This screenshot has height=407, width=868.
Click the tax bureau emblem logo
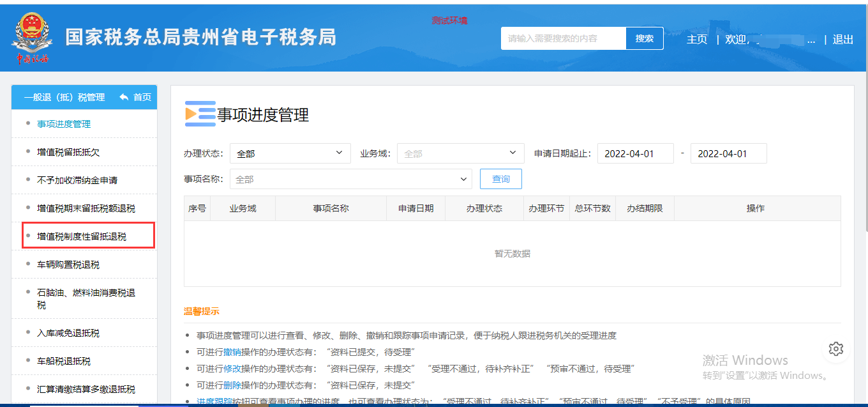tap(32, 38)
